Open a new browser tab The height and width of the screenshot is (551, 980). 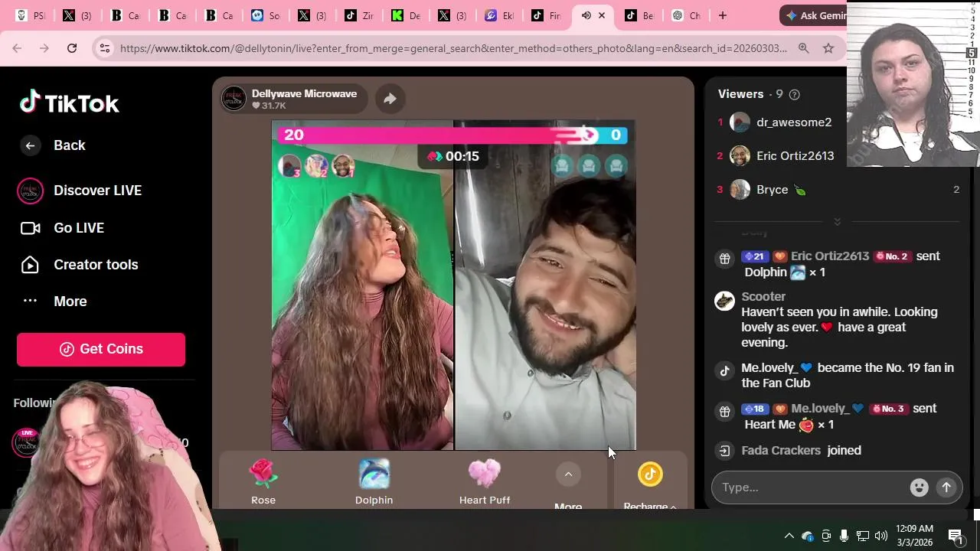pyautogui.click(x=722, y=15)
